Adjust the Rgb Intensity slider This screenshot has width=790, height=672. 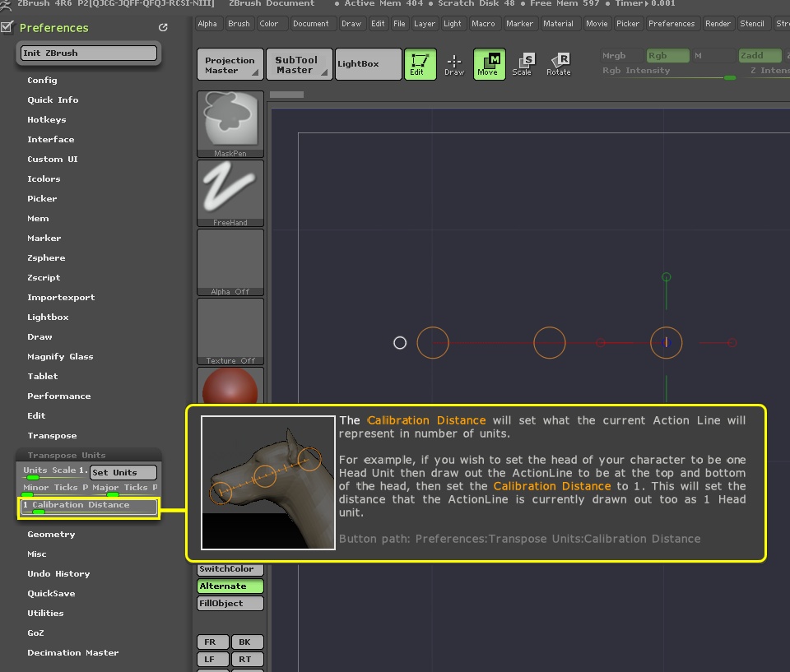pyautogui.click(x=669, y=72)
